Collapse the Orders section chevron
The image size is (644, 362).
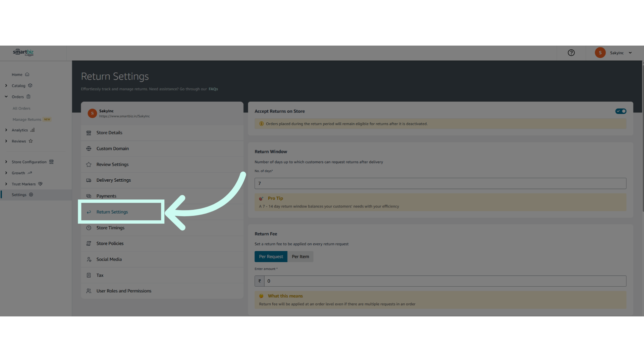pyautogui.click(x=6, y=97)
